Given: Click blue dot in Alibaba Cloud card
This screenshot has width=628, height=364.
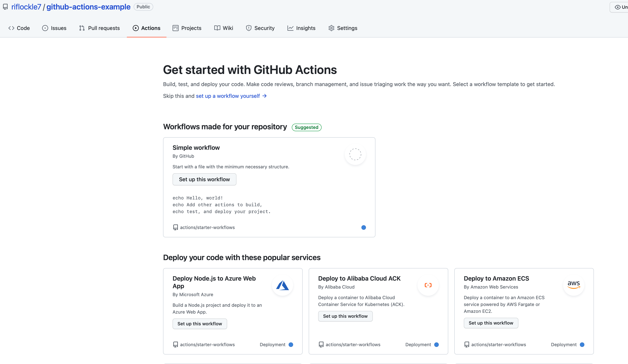Looking at the screenshot, I should click(x=436, y=344).
